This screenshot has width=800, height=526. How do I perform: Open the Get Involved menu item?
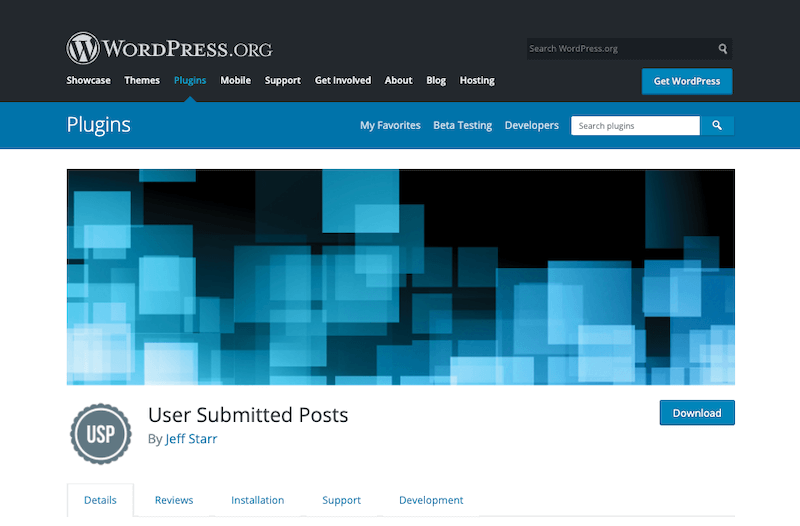point(343,81)
